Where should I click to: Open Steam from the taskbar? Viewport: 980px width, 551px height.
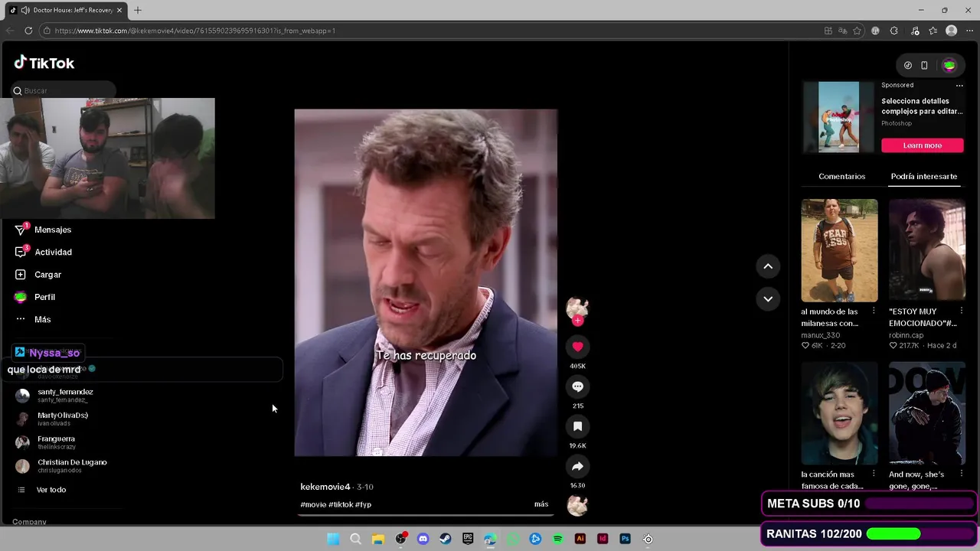pyautogui.click(x=446, y=539)
